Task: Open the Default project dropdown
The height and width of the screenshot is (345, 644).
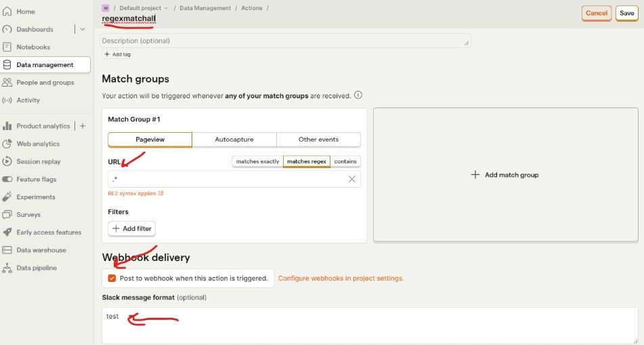Action: (144, 7)
